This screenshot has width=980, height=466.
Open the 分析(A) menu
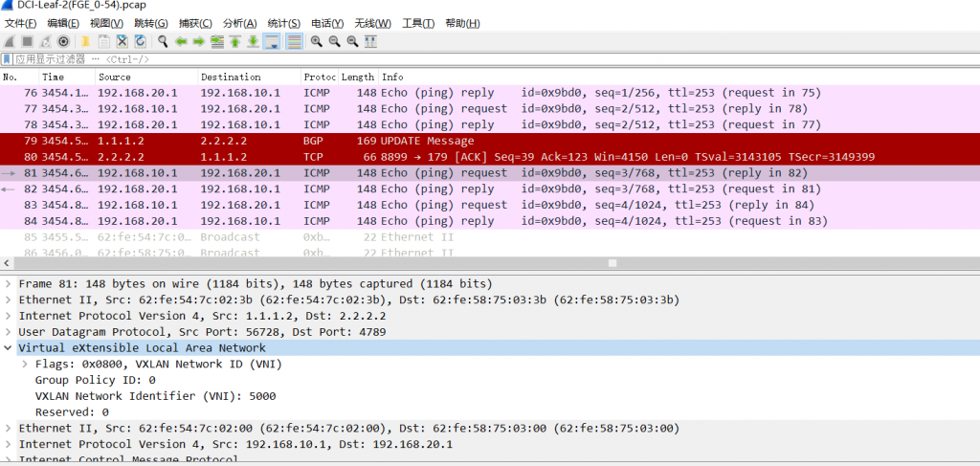239,23
